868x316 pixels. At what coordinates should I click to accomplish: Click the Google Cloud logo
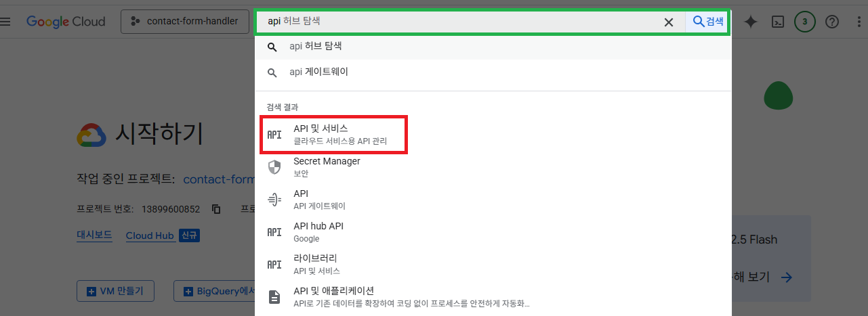point(66,22)
